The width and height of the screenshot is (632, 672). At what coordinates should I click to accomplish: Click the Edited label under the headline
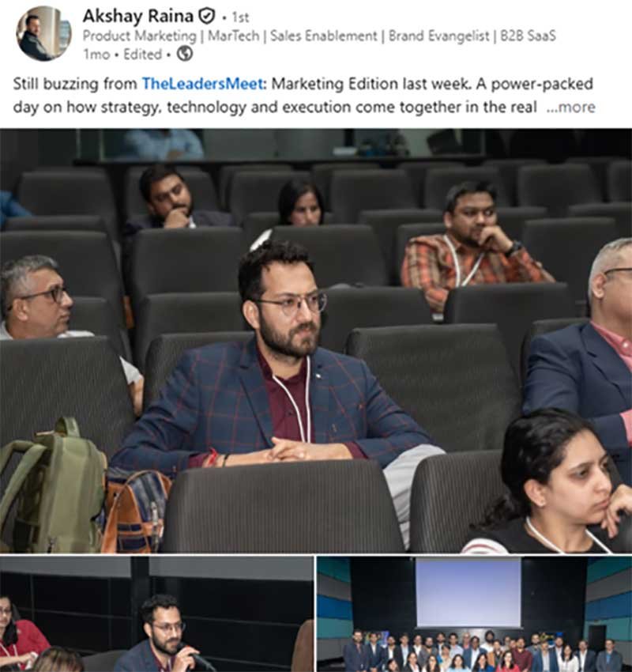click(142, 55)
